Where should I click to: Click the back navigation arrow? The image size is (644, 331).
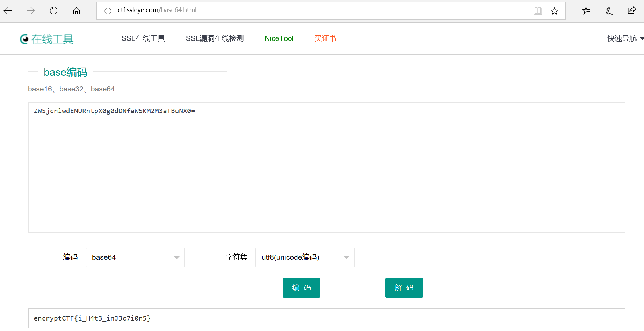point(7,10)
